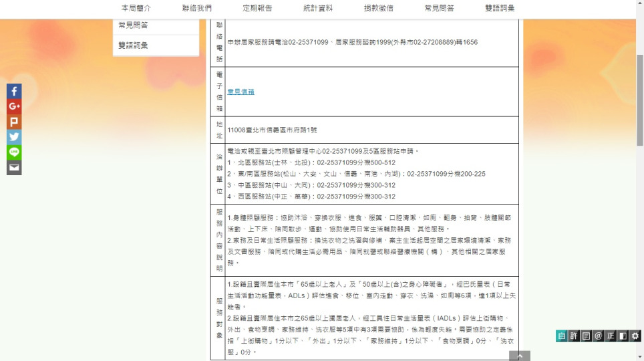Share page on Facebook
The height and width of the screenshot is (361, 644).
tap(14, 91)
